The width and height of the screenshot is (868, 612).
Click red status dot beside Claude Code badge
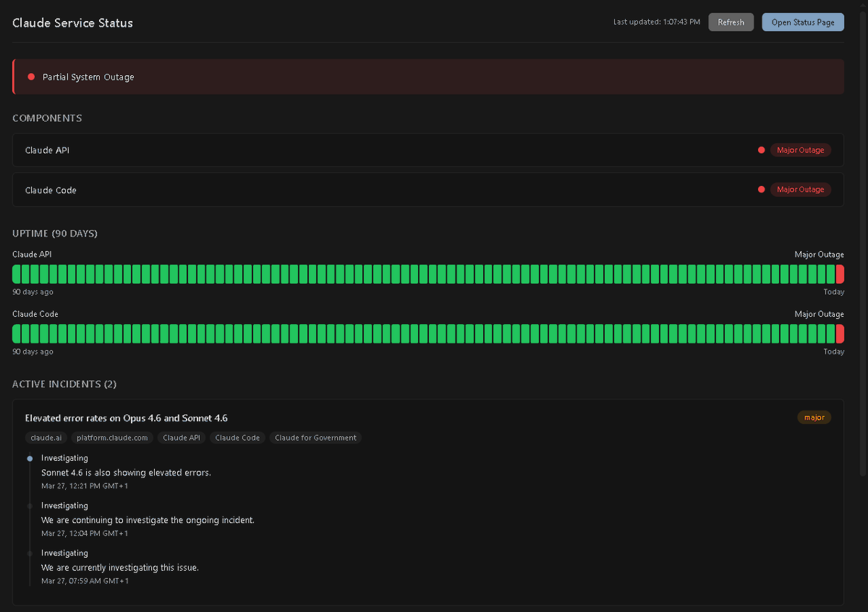pyautogui.click(x=761, y=190)
